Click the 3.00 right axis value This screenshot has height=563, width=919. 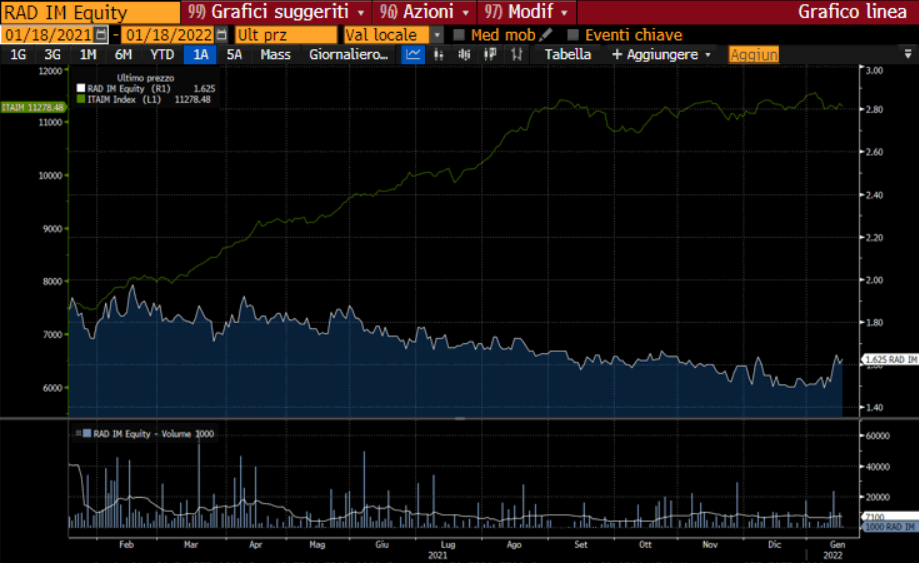pos(874,70)
